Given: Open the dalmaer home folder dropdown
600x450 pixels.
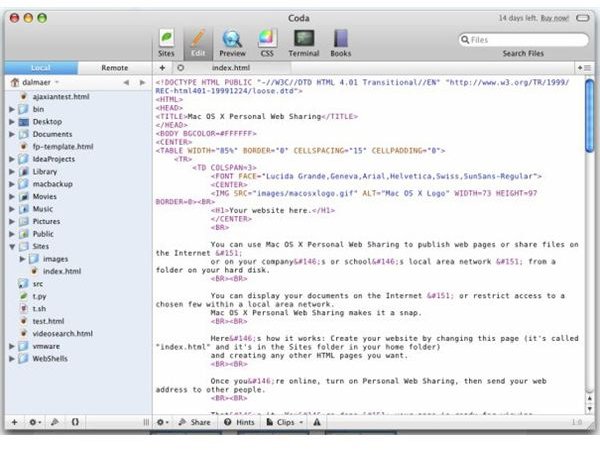Looking at the screenshot, I should (35, 82).
